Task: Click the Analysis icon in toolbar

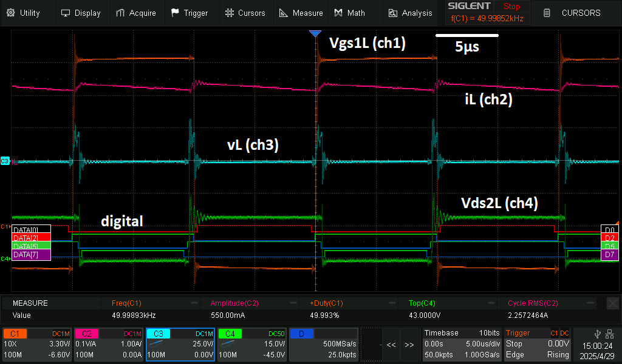Action: tap(393, 13)
